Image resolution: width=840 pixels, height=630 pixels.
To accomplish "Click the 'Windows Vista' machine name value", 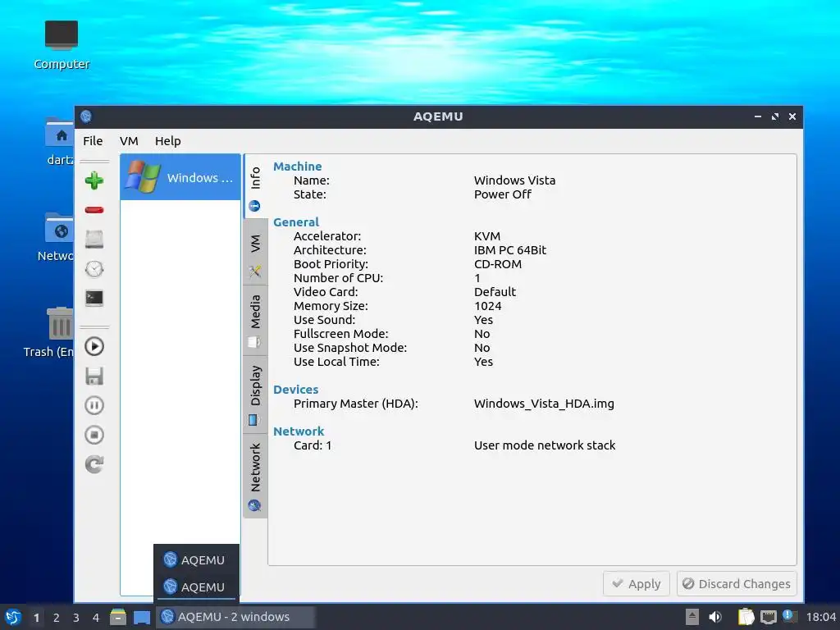I will 514,180.
